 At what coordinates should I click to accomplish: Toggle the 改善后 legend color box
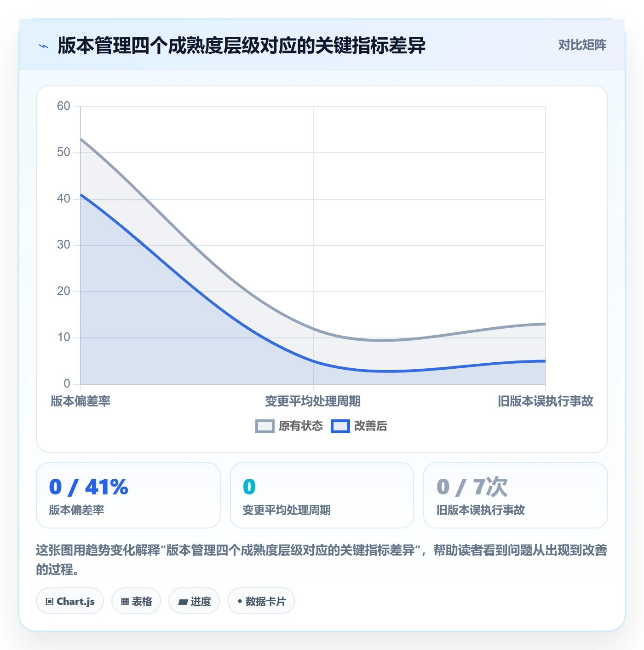[340, 426]
